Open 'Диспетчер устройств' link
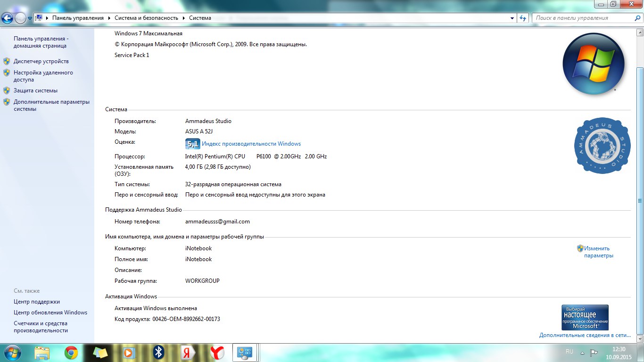 pos(41,61)
